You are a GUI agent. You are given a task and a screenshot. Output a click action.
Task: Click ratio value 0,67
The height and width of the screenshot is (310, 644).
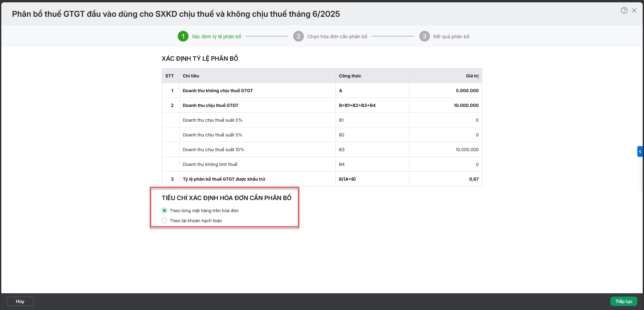click(474, 179)
